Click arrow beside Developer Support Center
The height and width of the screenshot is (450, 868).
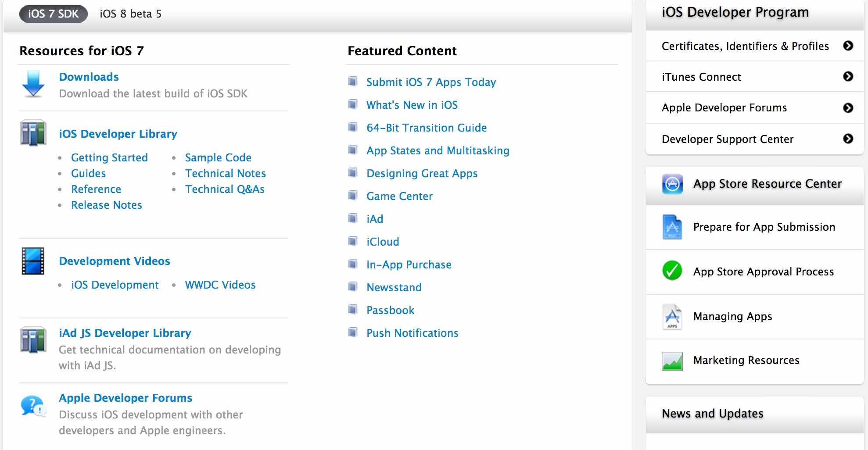tap(848, 139)
